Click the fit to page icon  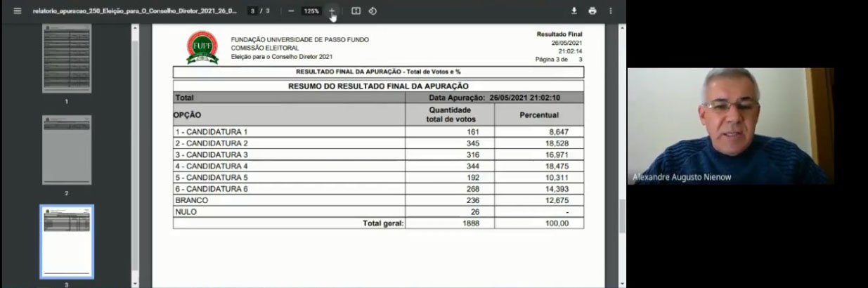click(356, 11)
